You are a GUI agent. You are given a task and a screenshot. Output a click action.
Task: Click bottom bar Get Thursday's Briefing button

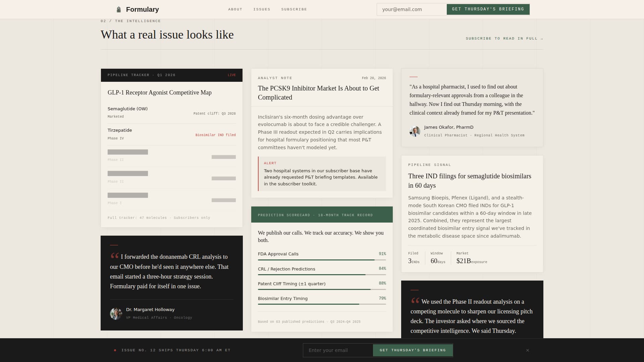[x=413, y=350]
